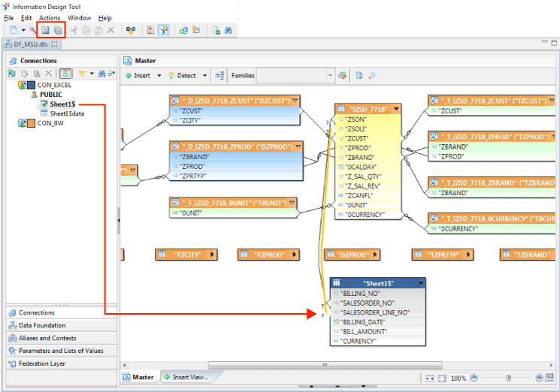Click the Save All toolbar icon
The image size is (560, 392).
point(58,30)
